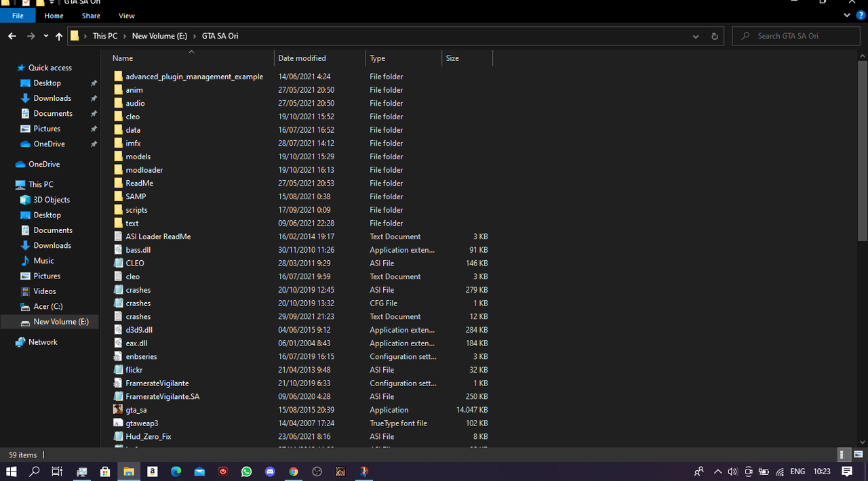Viewport: 868px width, 481px height.
Task: Click the Quick access star icon
Action: coord(21,68)
